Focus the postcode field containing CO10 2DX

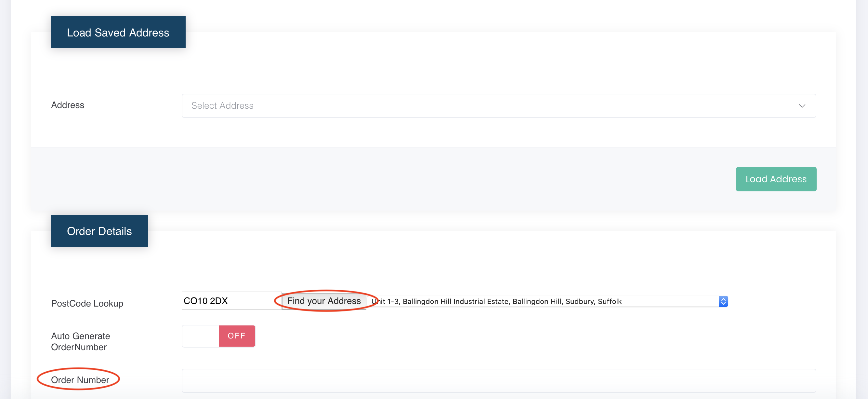pyautogui.click(x=231, y=301)
